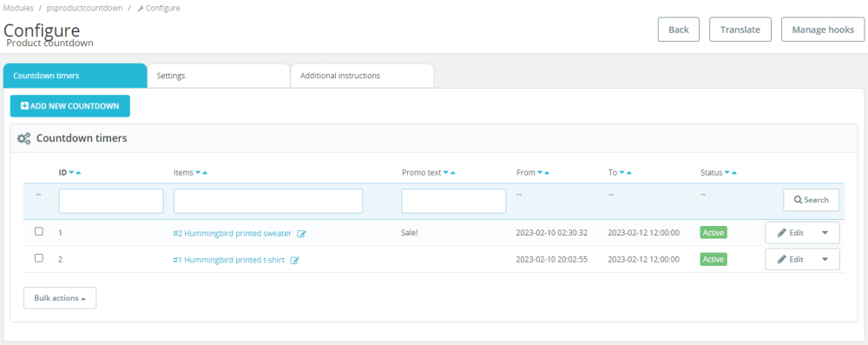Sort Items column descending with down arrow

click(198, 173)
